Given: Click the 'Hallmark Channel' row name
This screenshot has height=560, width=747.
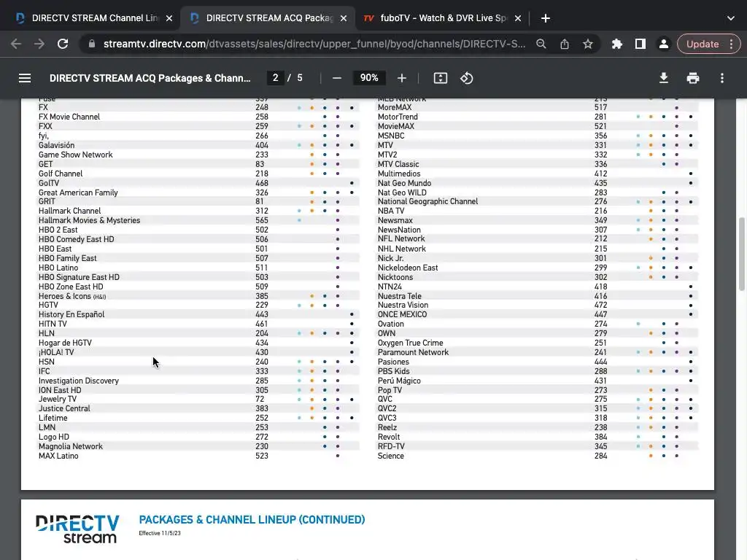Looking at the screenshot, I should (69, 211).
